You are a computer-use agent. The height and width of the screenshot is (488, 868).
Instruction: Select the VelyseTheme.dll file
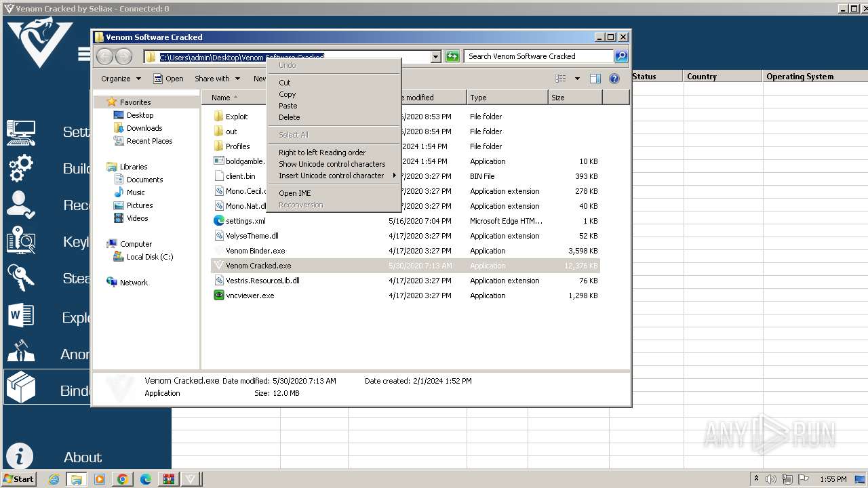[x=252, y=236]
